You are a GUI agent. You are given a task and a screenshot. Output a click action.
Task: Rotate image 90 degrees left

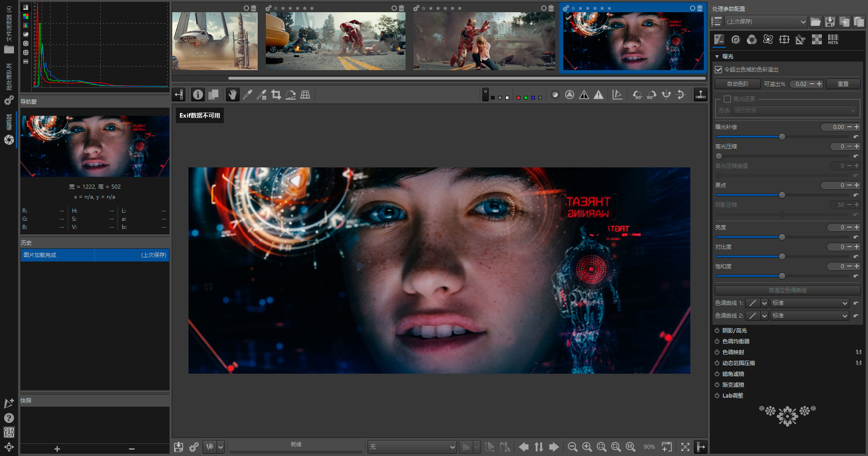(x=637, y=95)
